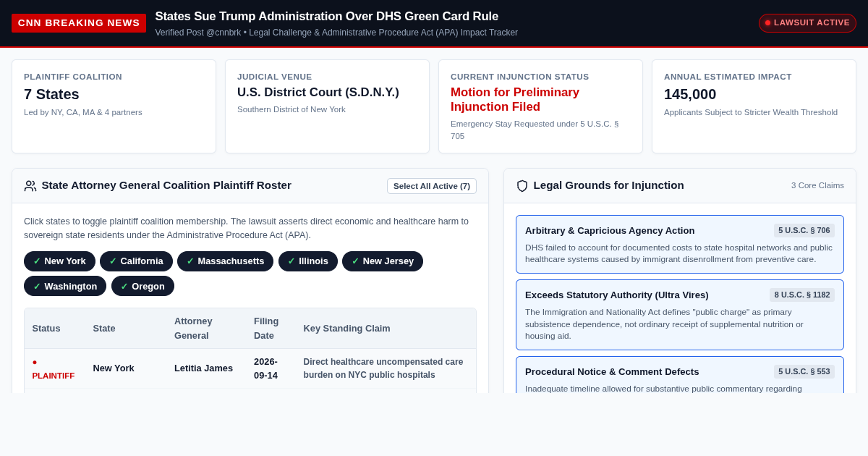Click the red dot in Lawsuit Active badge
The width and height of the screenshot is (868, 456).
(767, 23)
